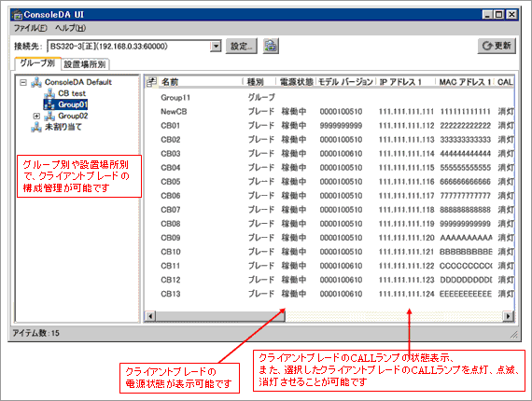Viewport: 532px width, 401px height.
Task: Select the CB06 row
Action: coord(329,196)
